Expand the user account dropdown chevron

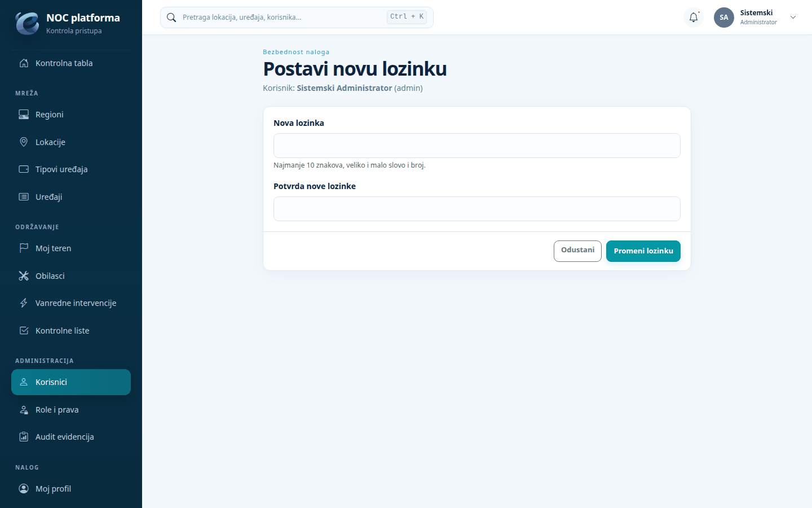click(793, 17)
